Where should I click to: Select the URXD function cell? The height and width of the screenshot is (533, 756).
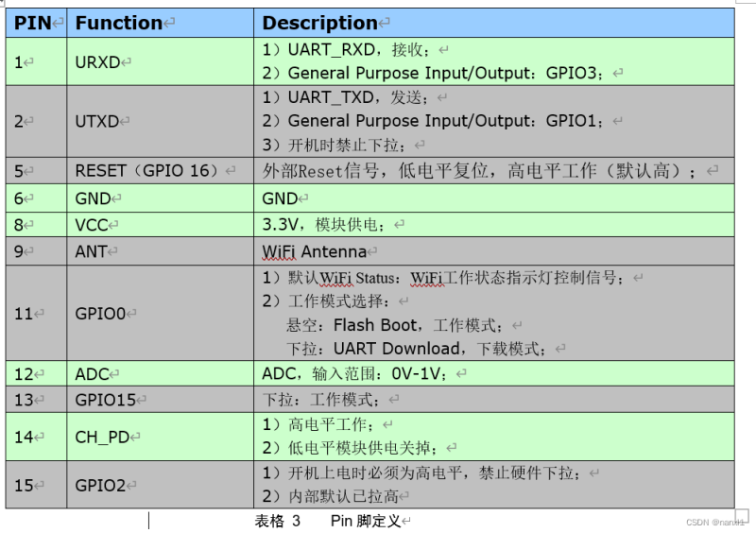coord(97,62)
